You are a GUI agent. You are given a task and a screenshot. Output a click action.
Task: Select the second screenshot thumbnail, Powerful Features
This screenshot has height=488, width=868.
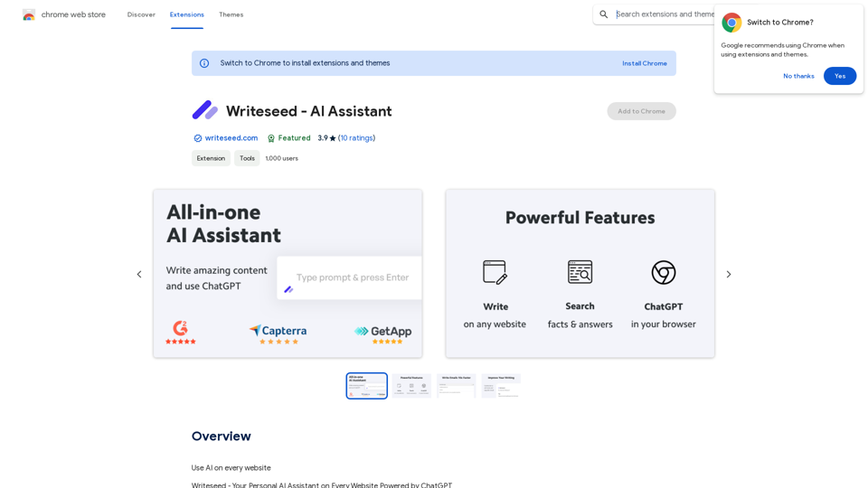click(x=411, y=386)
